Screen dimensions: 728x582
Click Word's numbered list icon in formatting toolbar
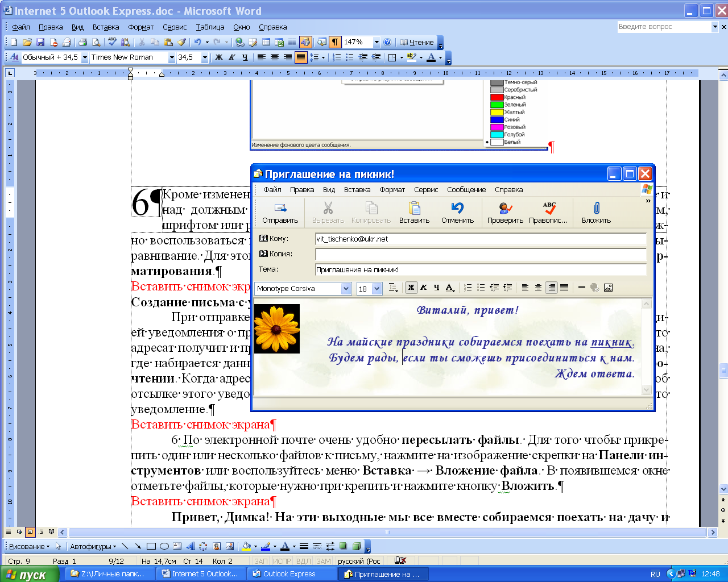337,57
